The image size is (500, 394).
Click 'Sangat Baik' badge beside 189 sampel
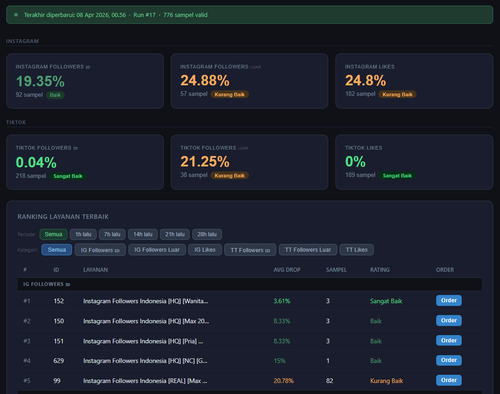click(397, 176)
